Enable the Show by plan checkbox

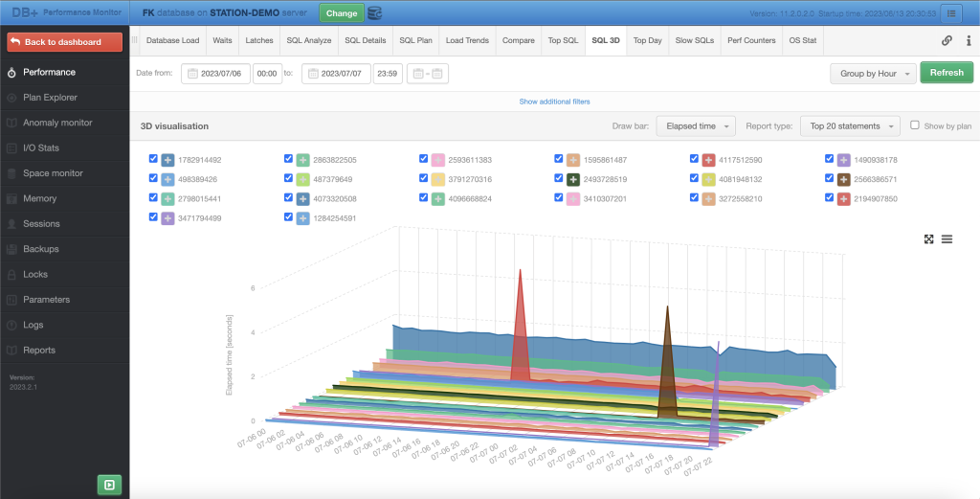point(914,125)
